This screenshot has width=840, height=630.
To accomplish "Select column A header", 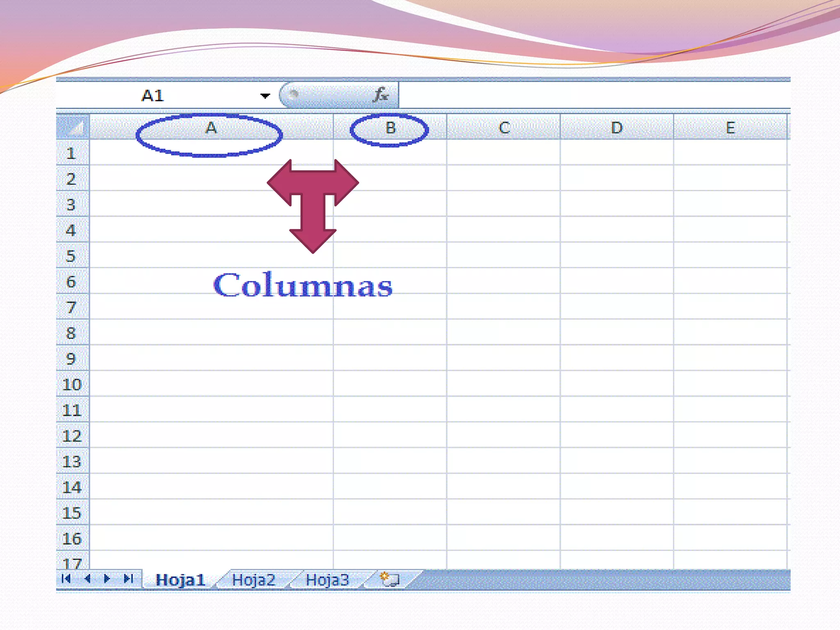I will coord(211,127).
